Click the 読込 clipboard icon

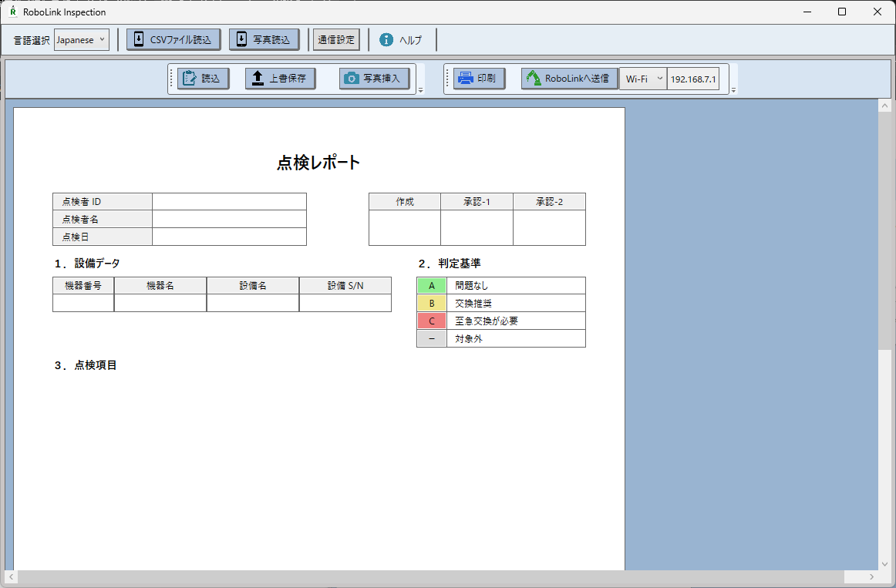pyautogui.click(x=190, y=78)
